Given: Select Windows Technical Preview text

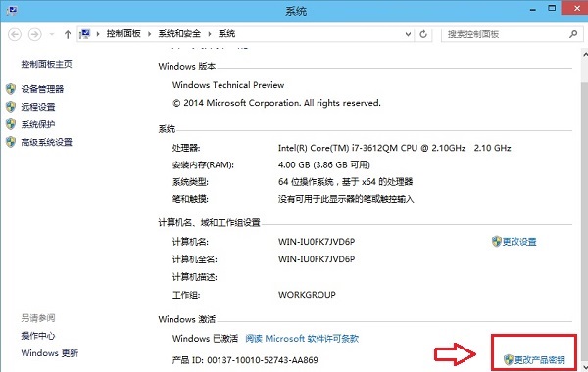Looking at the screenshot, I should click(228, 85).
